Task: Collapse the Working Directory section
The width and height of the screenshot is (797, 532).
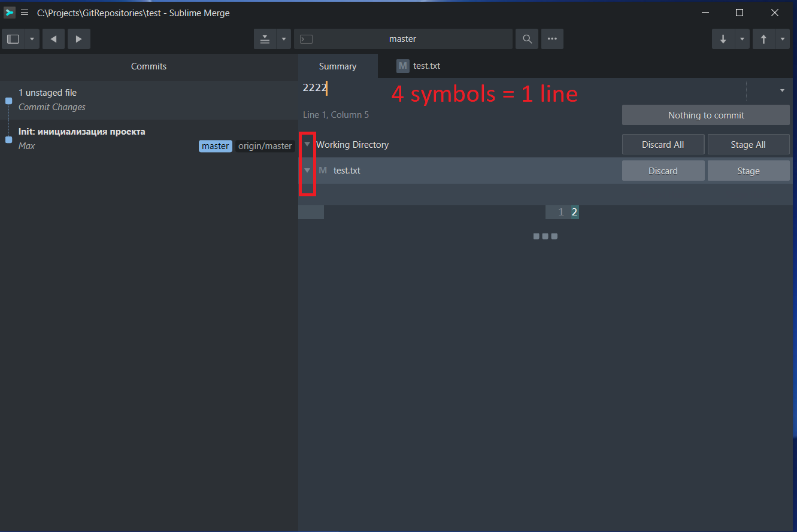Action: (307, 144)
